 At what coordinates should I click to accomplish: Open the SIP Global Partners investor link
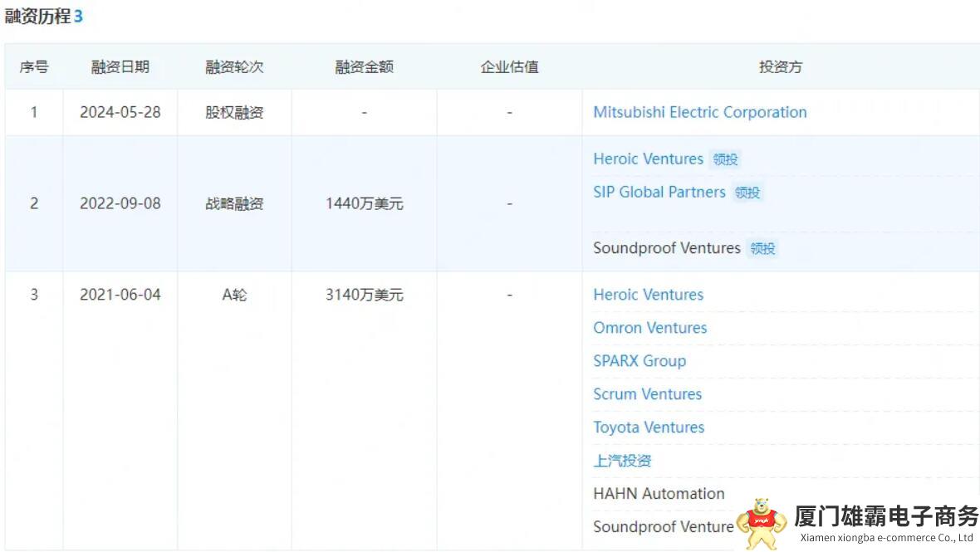pyautogui.click(x=659, y=192)
